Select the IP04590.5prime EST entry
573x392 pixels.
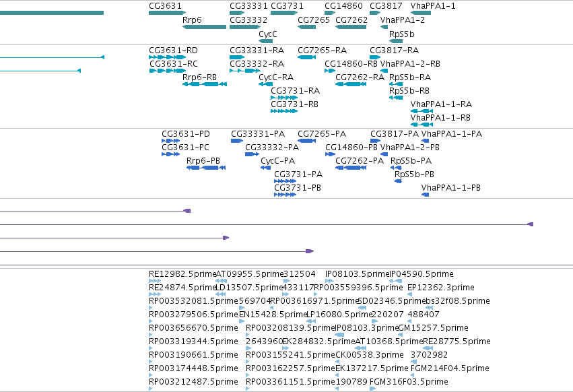coord(396,281)
